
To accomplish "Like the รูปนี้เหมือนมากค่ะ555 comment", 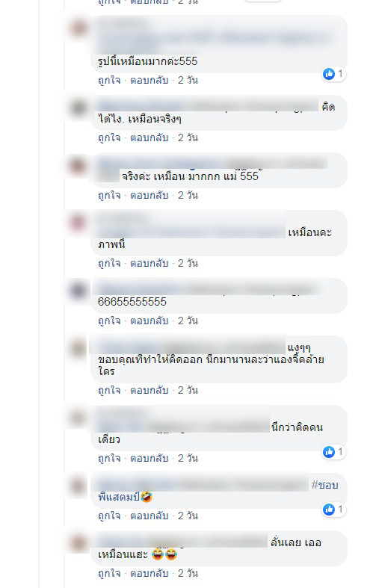I will [x=109, y=80].
